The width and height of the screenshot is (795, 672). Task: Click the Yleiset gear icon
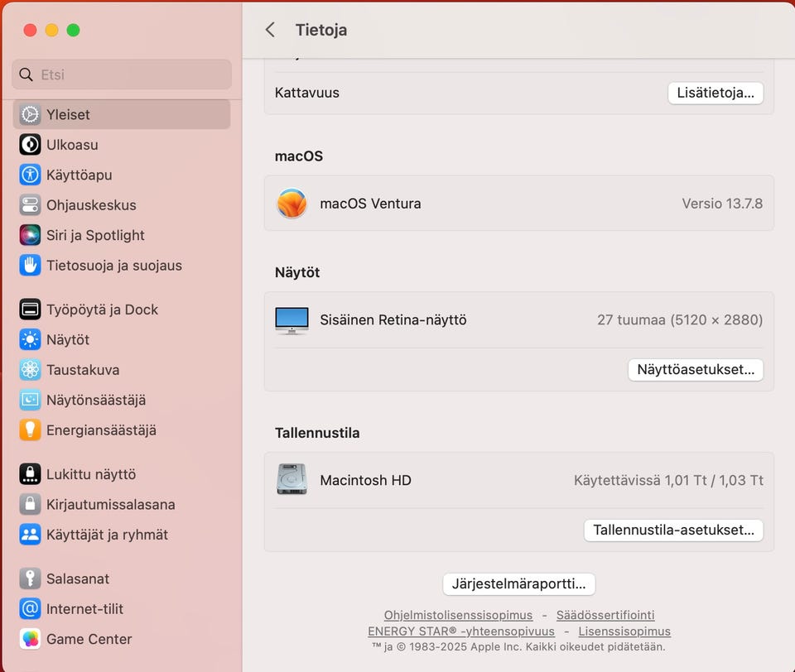30,114
